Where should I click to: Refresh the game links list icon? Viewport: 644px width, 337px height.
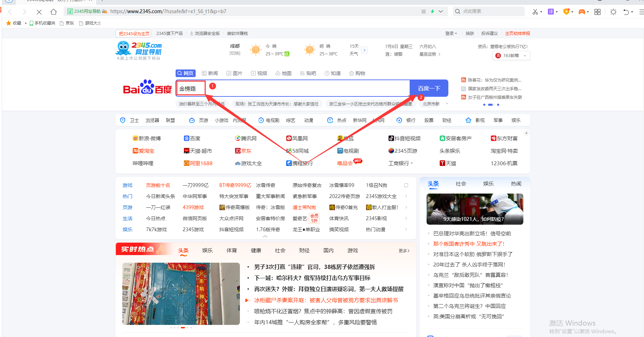pos(406,185)
